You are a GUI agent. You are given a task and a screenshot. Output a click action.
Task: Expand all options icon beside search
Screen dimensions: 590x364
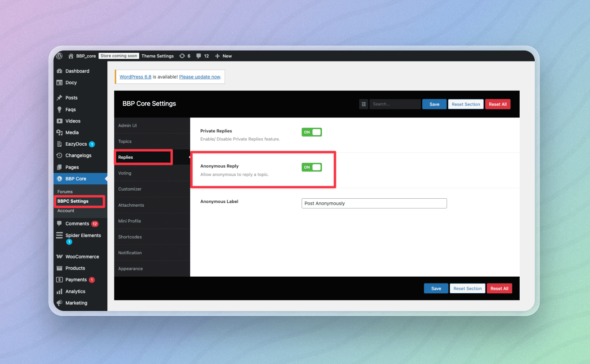[x=364, y=104]
